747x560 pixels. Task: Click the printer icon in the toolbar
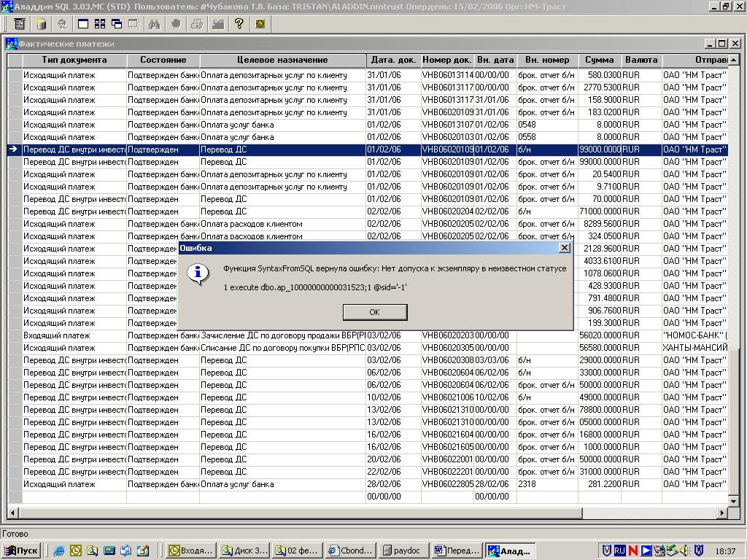[197, 24]
